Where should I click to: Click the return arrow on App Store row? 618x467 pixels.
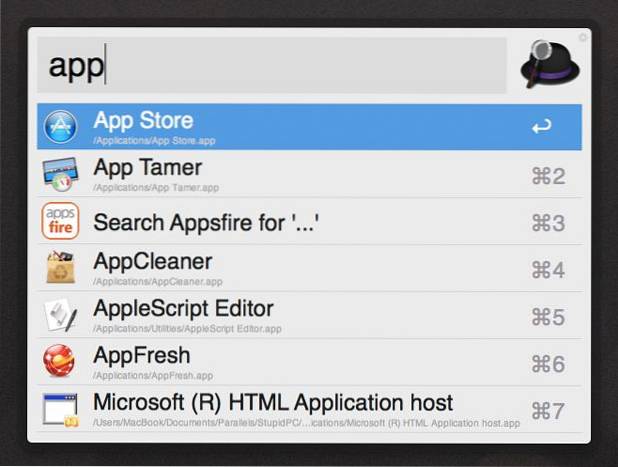[x=541, y=128]
